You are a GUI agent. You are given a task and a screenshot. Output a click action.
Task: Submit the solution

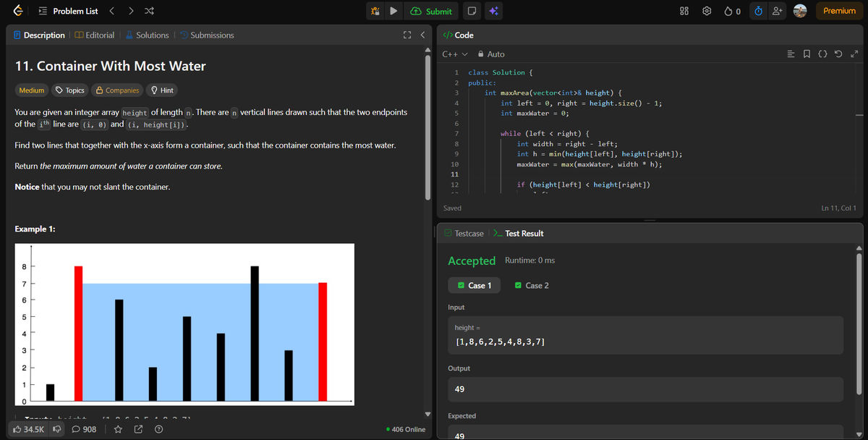(x=431, y=11)
